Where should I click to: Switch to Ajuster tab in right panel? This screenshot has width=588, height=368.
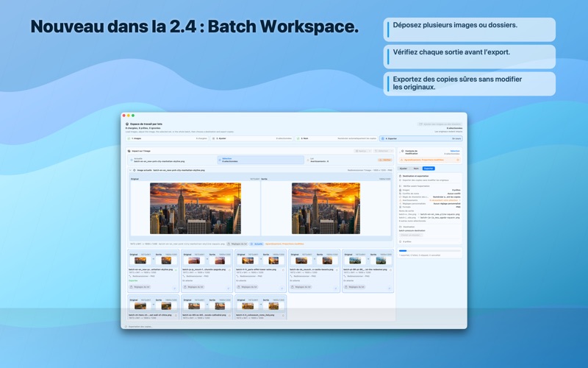(x=404, y=169)
